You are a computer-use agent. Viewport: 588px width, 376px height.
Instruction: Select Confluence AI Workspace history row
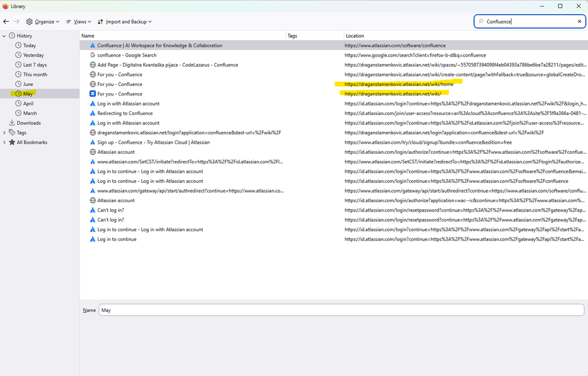click(x=334, y=45)
